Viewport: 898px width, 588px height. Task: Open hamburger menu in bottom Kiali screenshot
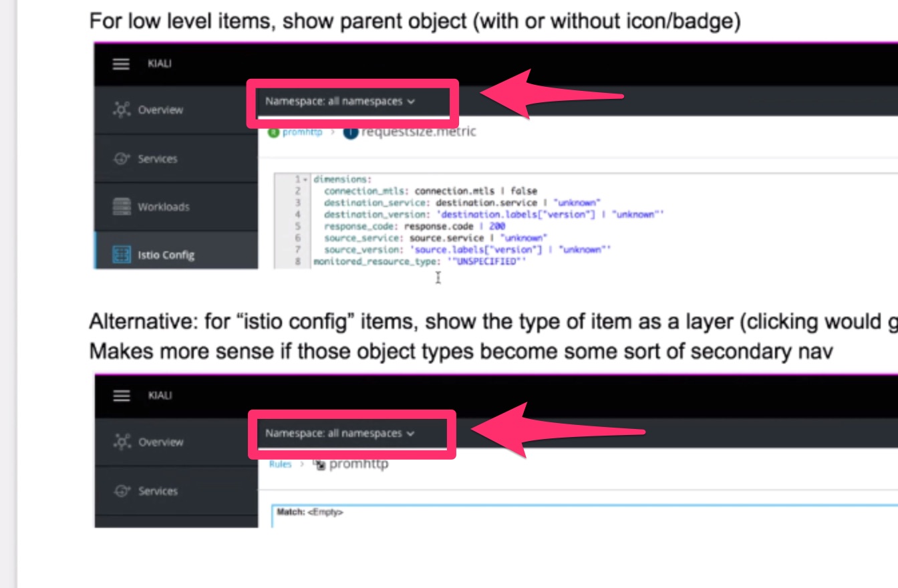point(121,396)
